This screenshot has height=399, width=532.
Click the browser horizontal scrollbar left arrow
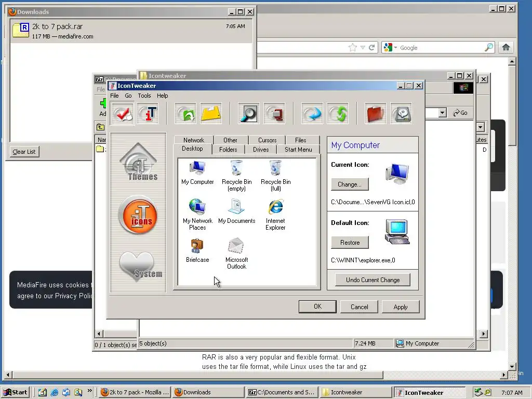(8, 375)
